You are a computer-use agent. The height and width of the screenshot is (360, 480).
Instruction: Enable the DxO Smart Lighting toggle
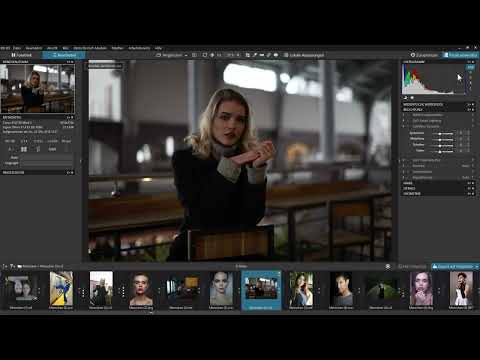click(409, 121)
